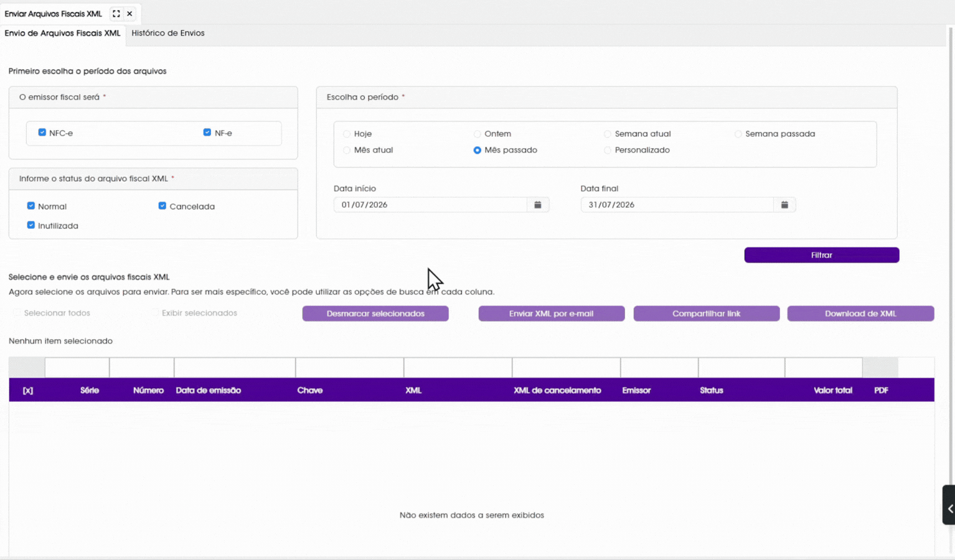Click the Data início date field
Screen dimensions: 955x560
coord(430,205)
